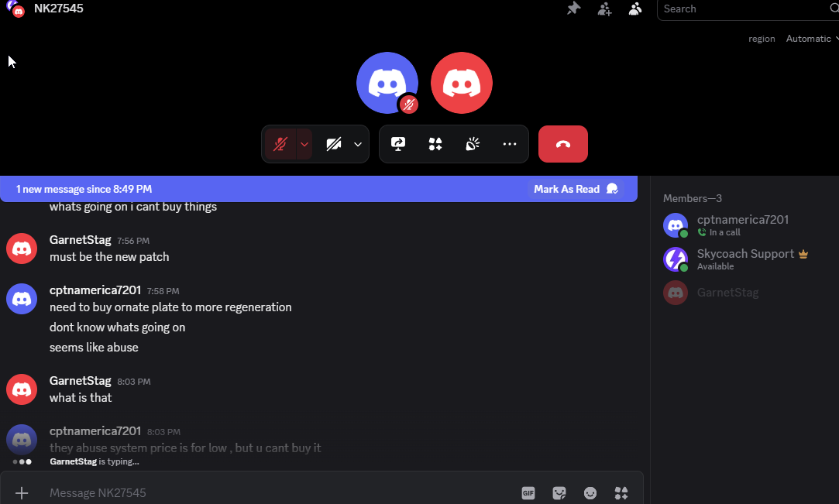Open cptnamerica7201 in the members list
This screenshot has width=839, height=504.
744,225
